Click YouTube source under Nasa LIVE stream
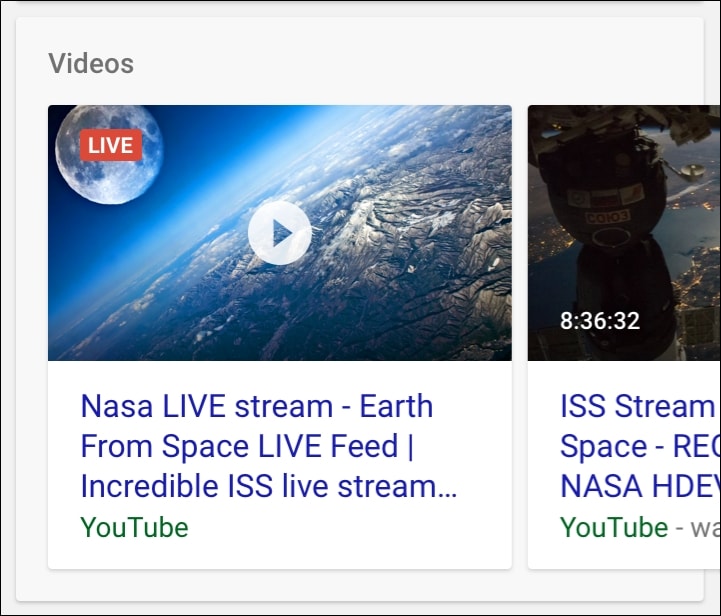Screen dimensions: 721x616 tap(134, 527)
